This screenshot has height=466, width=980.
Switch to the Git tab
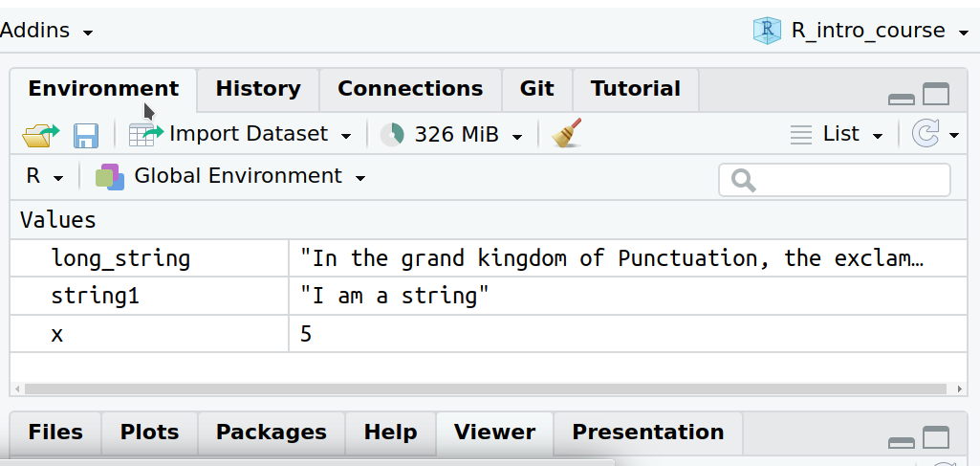(x=536, y=89)
